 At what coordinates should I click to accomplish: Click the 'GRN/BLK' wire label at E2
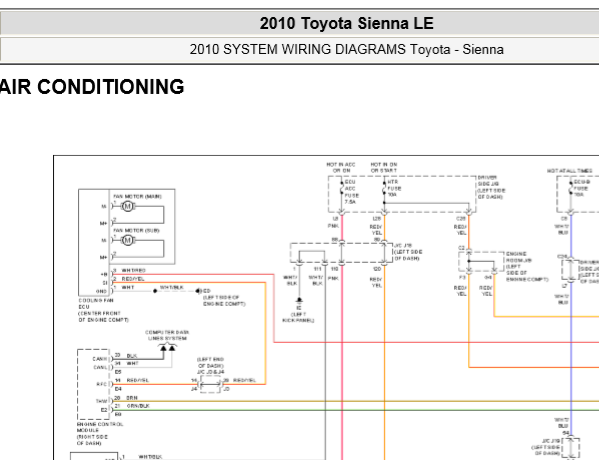click(x=138, y=406)
